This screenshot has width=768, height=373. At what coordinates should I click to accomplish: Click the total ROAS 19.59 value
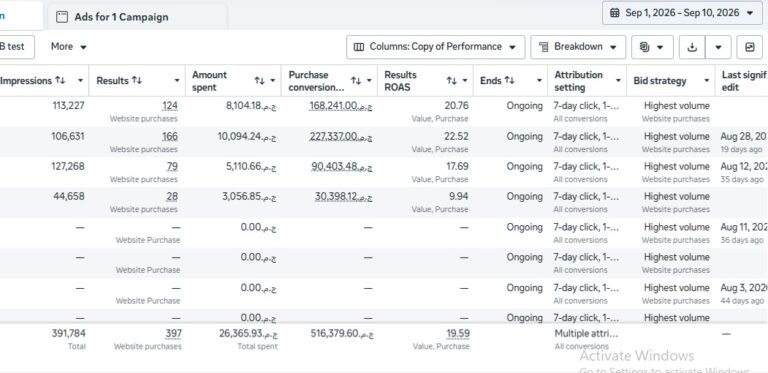point(458,334)
